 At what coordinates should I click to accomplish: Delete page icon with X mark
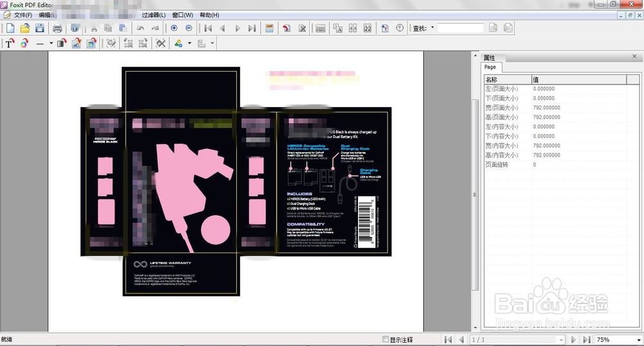[x=302, y=28]
